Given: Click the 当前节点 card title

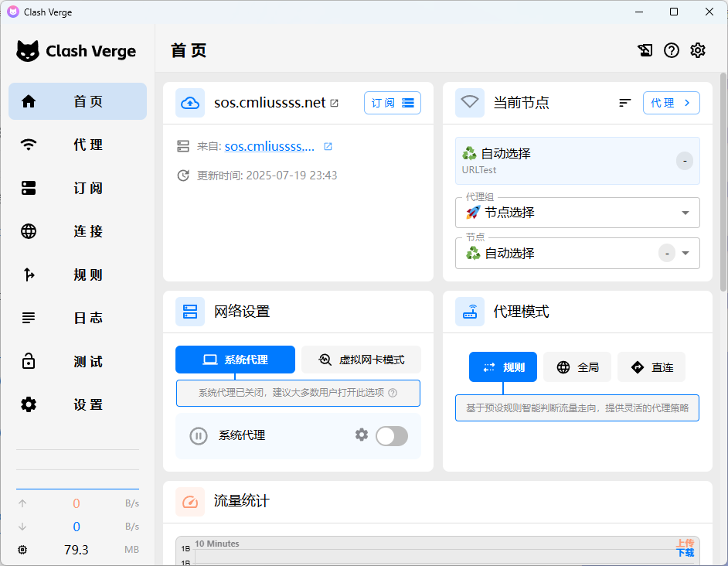Looking at the screenshot, I should [x=521, y=103].
